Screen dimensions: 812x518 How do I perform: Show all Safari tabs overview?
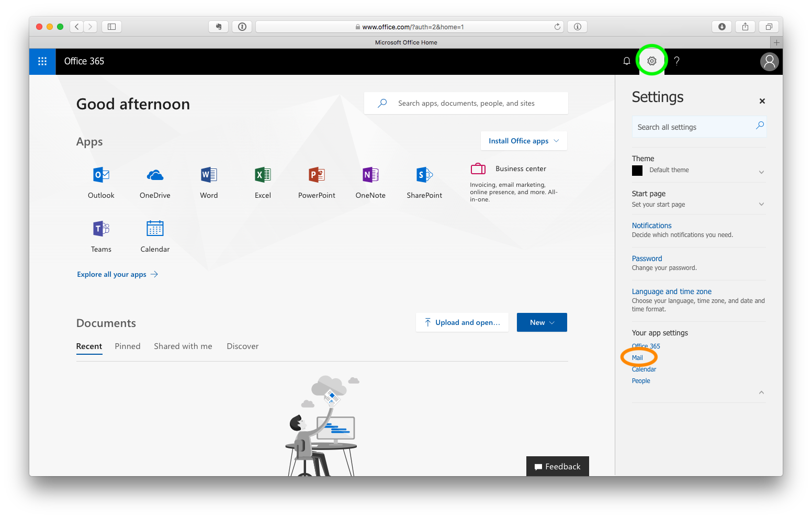click(x=769, y=27)
